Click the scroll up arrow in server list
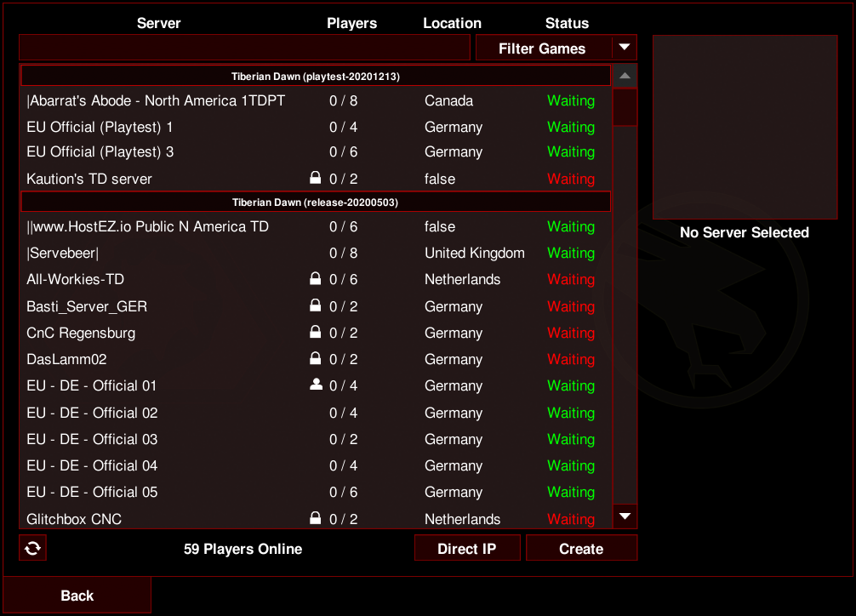Image resolution: width=856 pixels, height=616 pixels. [625, 76]
